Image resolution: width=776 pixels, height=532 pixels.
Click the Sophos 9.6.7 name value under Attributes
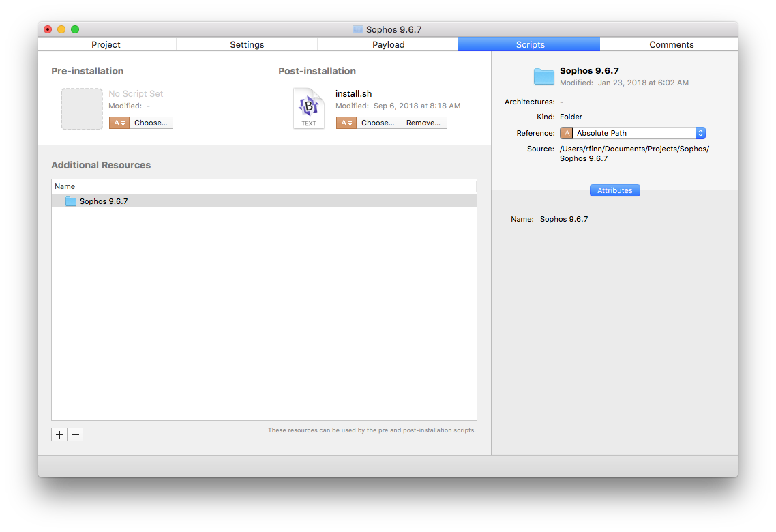coord(564,219)
